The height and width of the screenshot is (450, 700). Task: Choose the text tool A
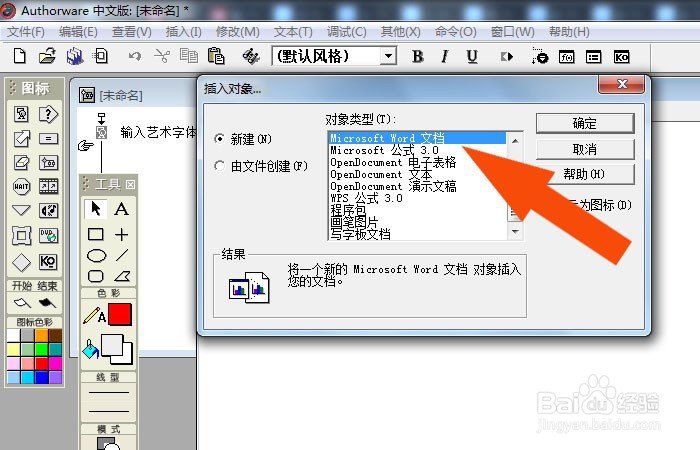121,208
